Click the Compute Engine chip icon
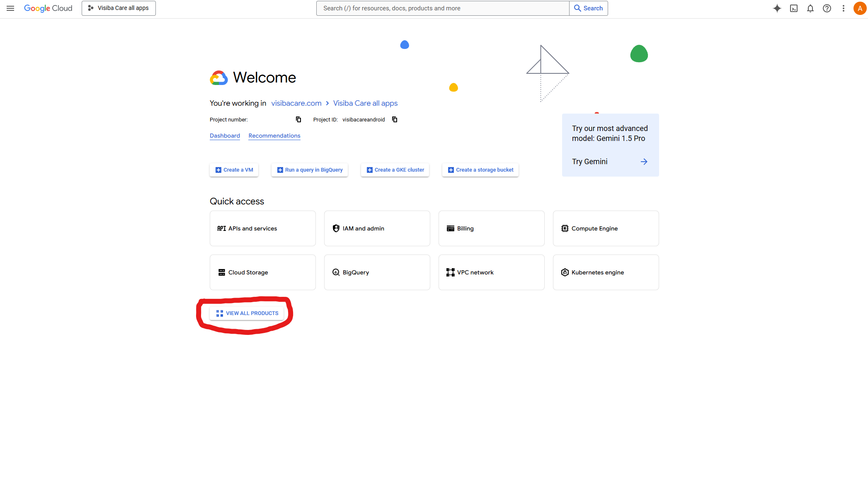 (x=565, y=228)
